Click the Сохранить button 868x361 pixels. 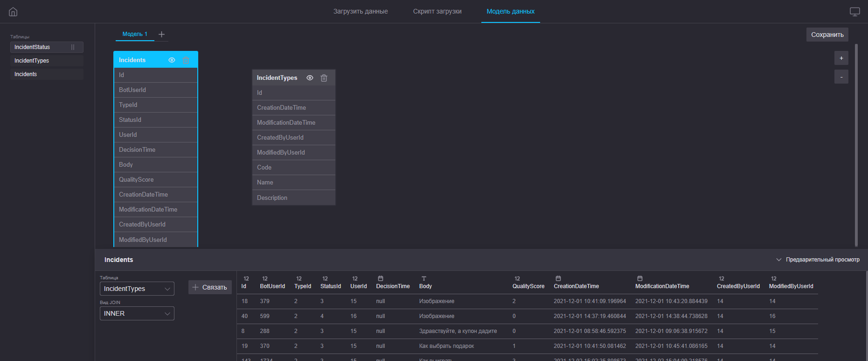point(827,35)
